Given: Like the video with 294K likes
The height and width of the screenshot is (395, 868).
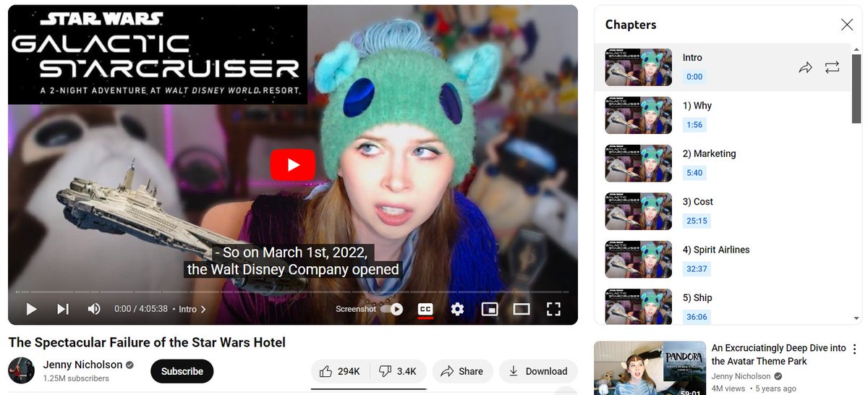Looking at the screenshot, I should click(340, 371).
